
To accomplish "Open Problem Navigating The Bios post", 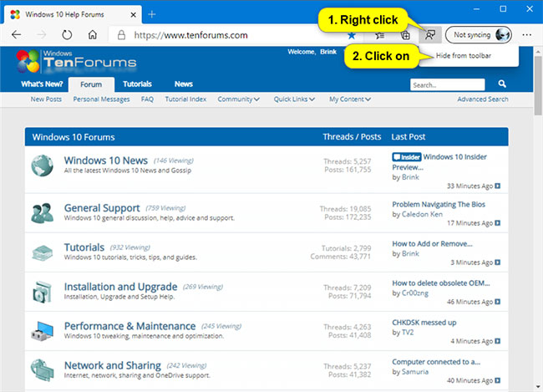I will click(x=439, y=205).
